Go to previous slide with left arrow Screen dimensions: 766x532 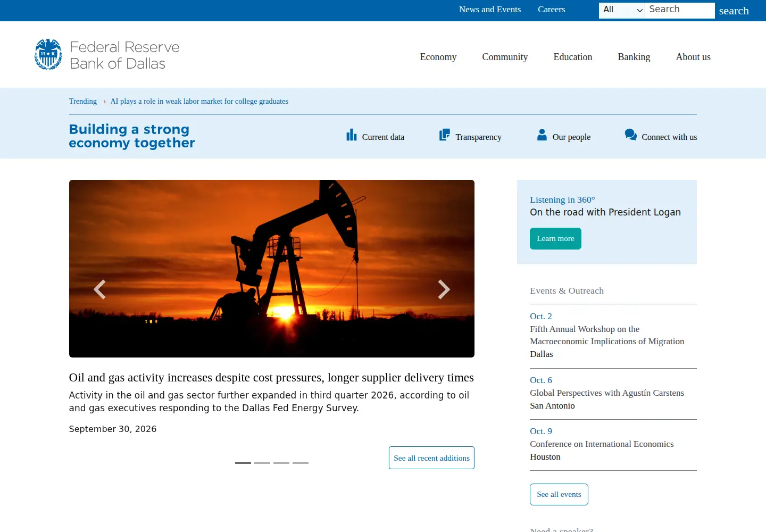coord(99,289)
